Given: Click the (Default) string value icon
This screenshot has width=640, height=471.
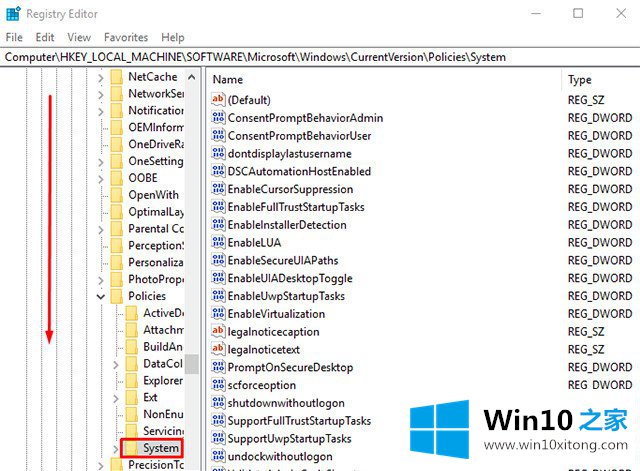Looking at the screenshot, I should point(218,100).
